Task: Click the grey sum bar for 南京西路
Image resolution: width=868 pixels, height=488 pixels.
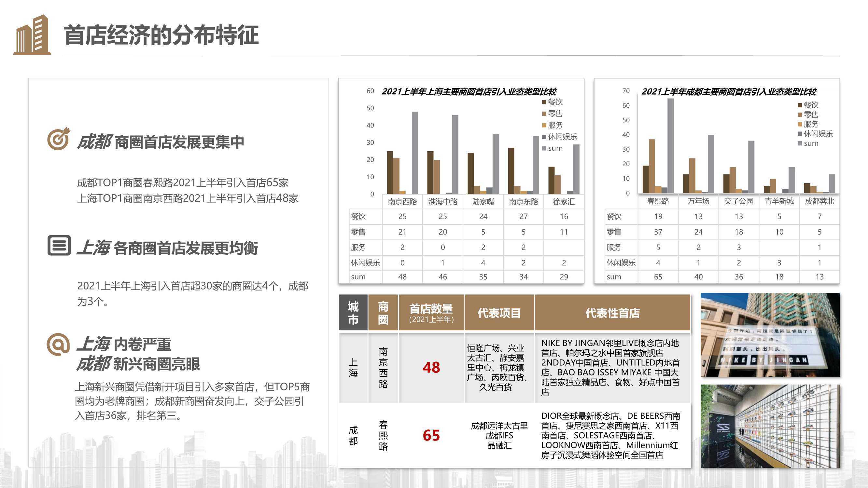Action: (x=415, y=153)
